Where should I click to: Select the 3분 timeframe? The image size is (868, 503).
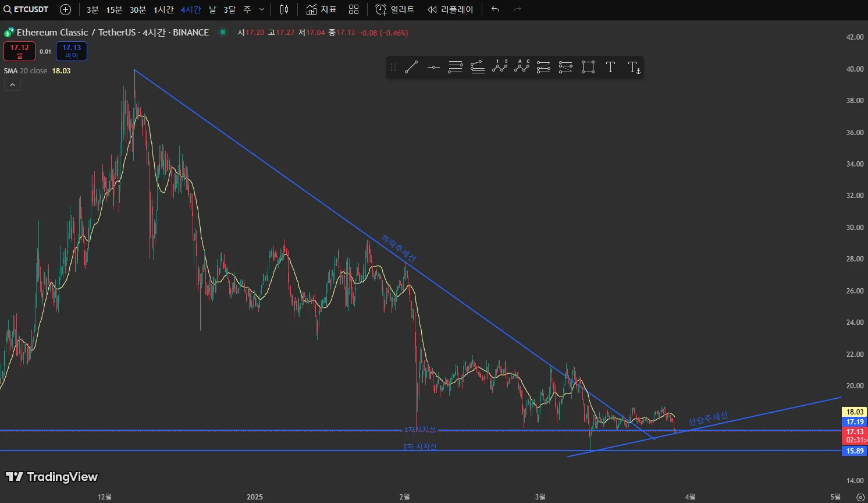(x=93, y=9)
